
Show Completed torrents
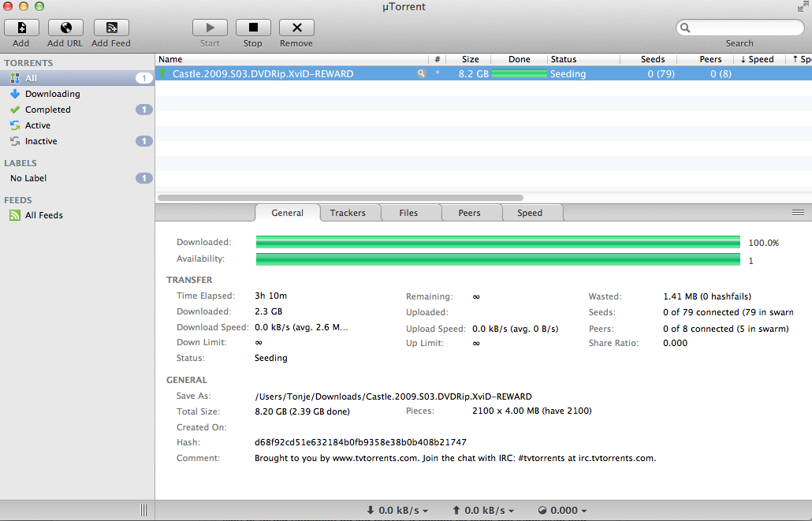click(77, 110)
